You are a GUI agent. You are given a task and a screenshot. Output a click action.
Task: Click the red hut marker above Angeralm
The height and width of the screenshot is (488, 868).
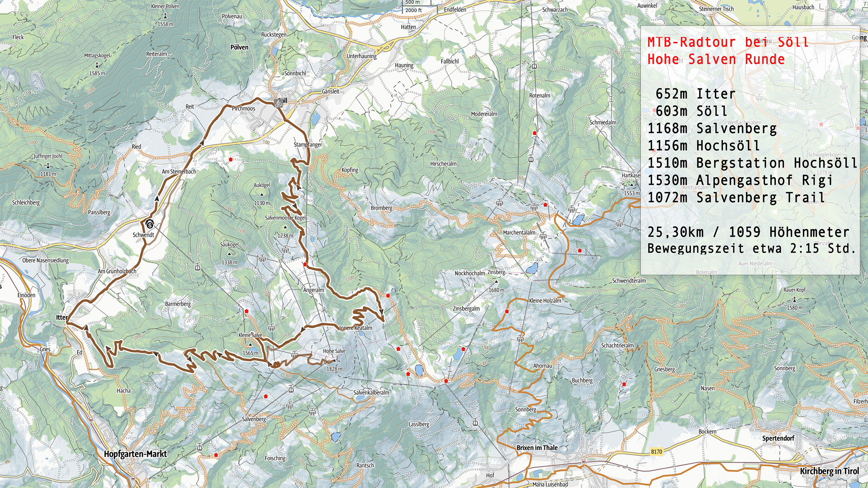click(x=305, y=264)
